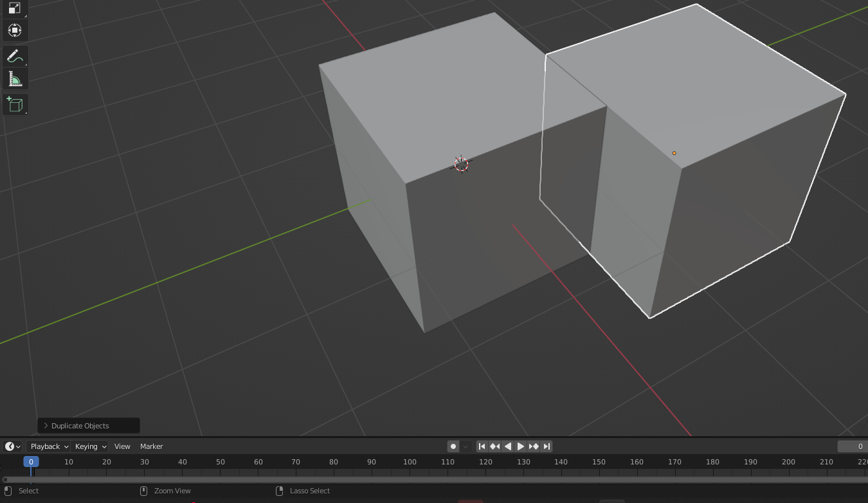
Task: Activate the Annotate pencil tool
Action: click(15, 56)
